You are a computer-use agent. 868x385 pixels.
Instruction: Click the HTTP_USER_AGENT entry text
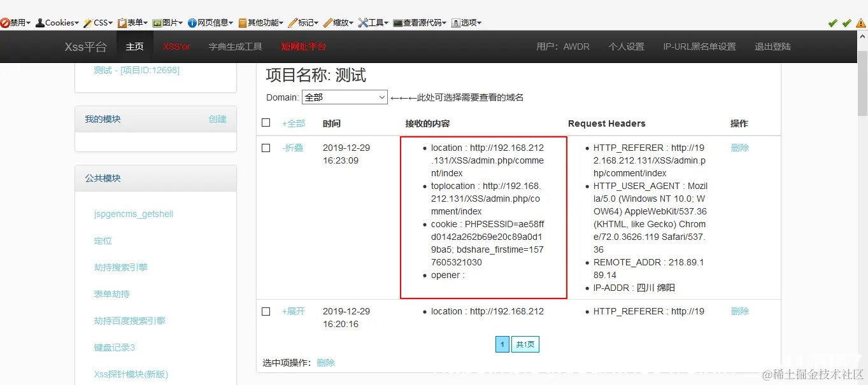650,218
